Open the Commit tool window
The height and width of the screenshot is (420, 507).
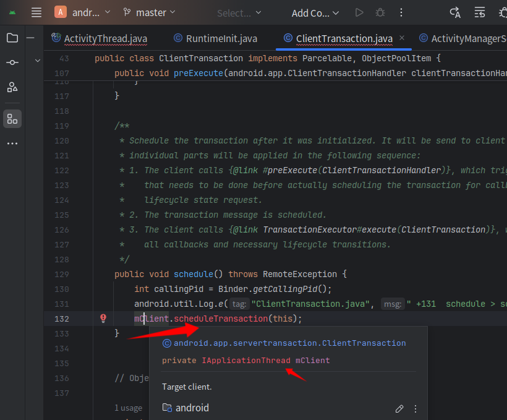[12, 62]
